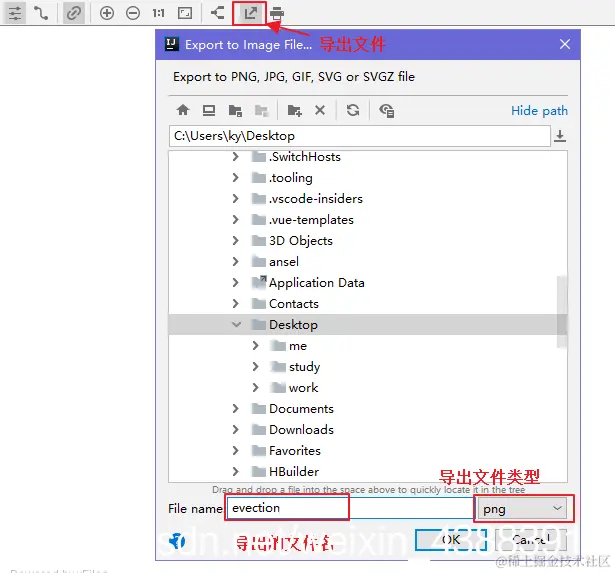Click the file tree vertical scrollbar
Image resolution: width=615 pixels, height=573 pixels.
coord(562,312)
